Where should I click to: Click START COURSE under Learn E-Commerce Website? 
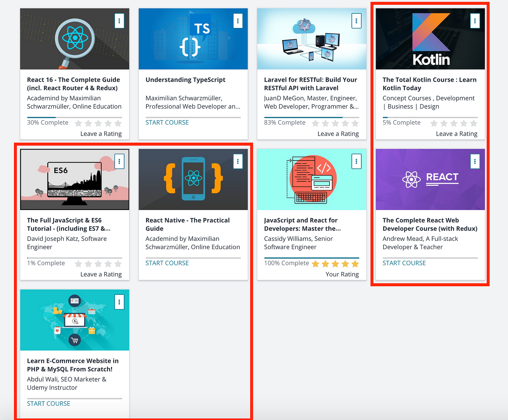49,403
